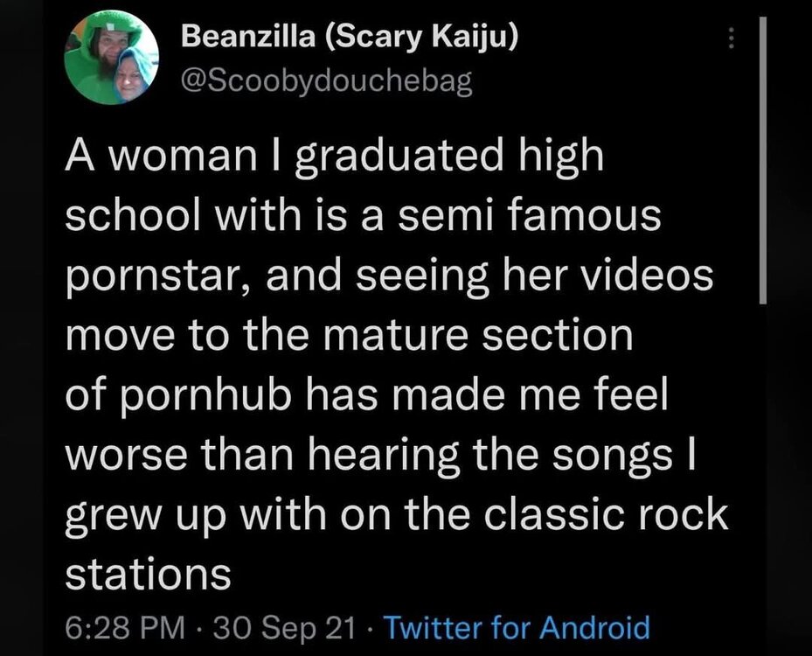Open the Beanzilla (Scary Kaiju) display name
The image size is (812, 656).
[x=349, y=38]
